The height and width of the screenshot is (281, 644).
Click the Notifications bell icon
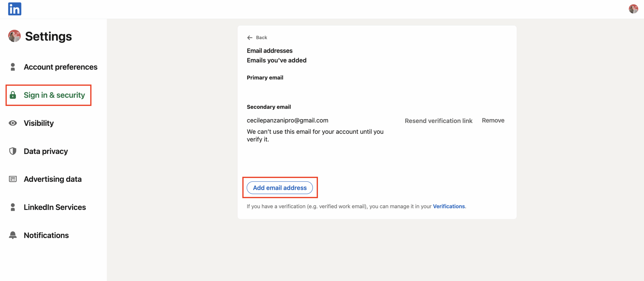(13, 235)
